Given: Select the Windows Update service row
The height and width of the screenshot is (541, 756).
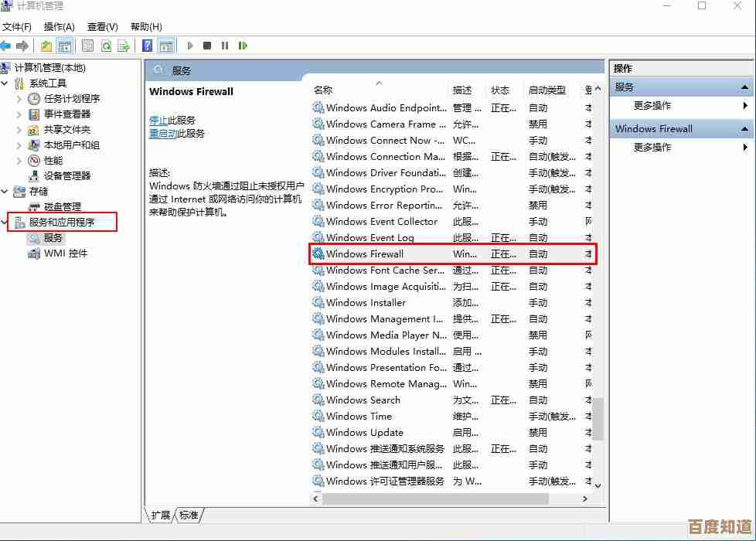Looking at the screenshot, I should pos(364,433).
